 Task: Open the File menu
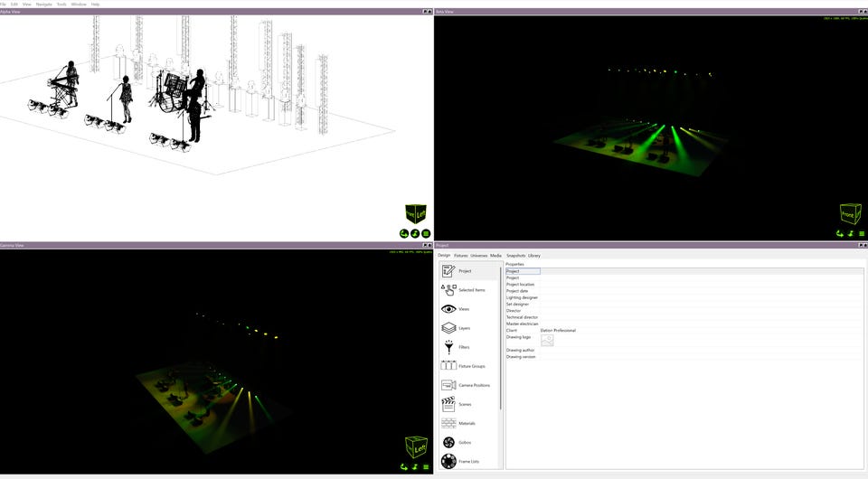click(x=4, y=4)
